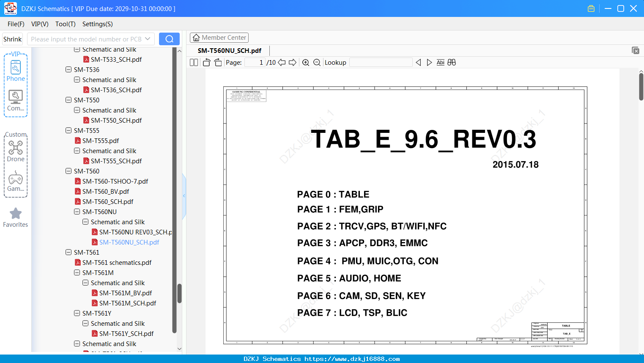Collapse the SM-T561M tree node
This screenshot has height=363, width=644.
click(x=77, y=272)
